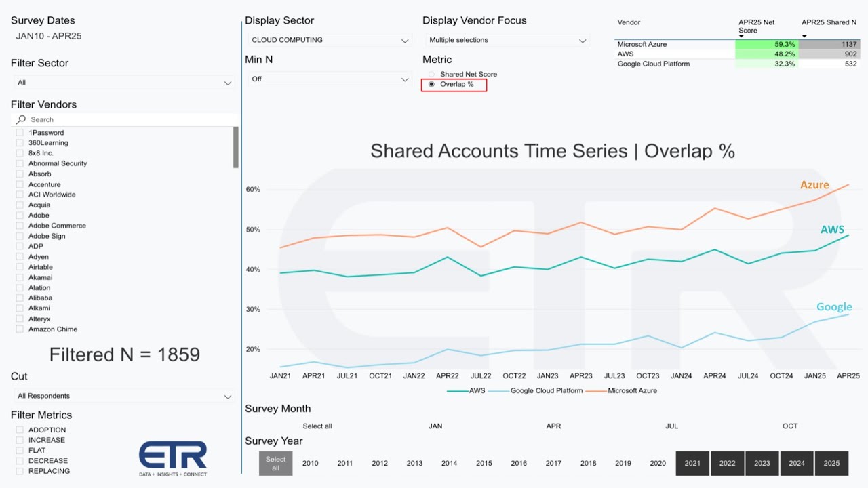The width and height of the screenshot is (868, 488).
Task: Click the Microsoft Azure legend swatch
Action: coord(595,391)
